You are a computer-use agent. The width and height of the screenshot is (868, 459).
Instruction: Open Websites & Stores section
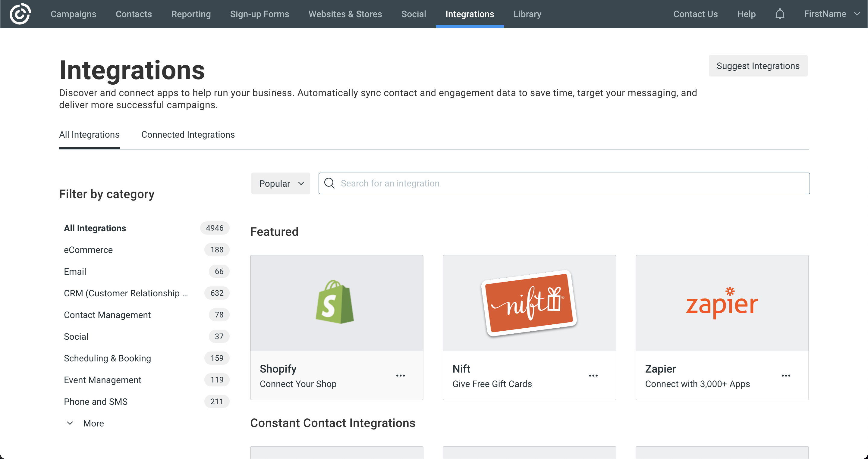click(x=345, y=14)
